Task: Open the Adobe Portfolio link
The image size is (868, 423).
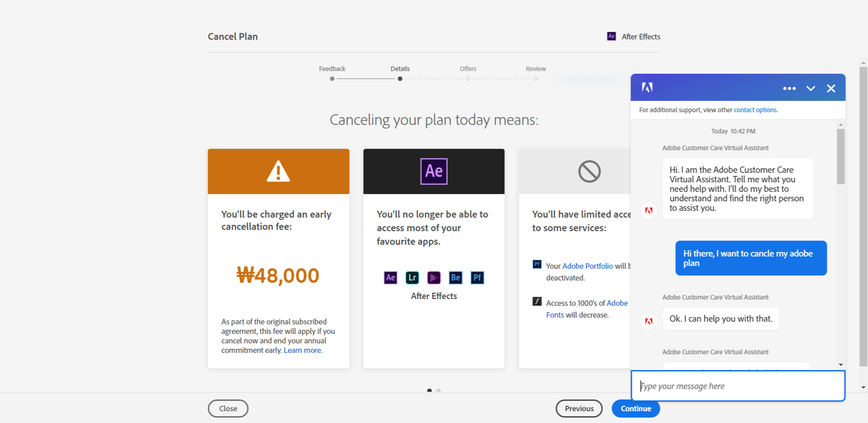Action: click(588, 266)
